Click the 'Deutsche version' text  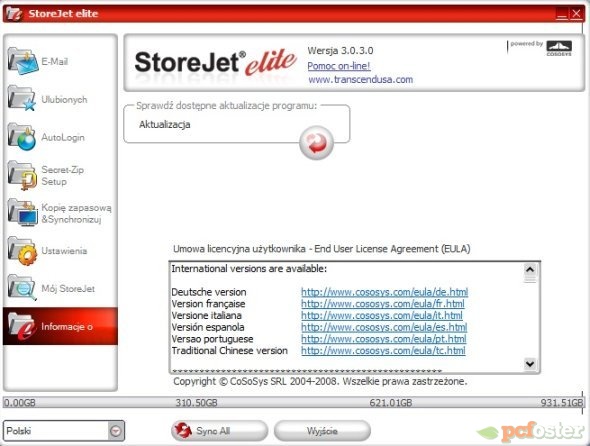coord(208,292)
